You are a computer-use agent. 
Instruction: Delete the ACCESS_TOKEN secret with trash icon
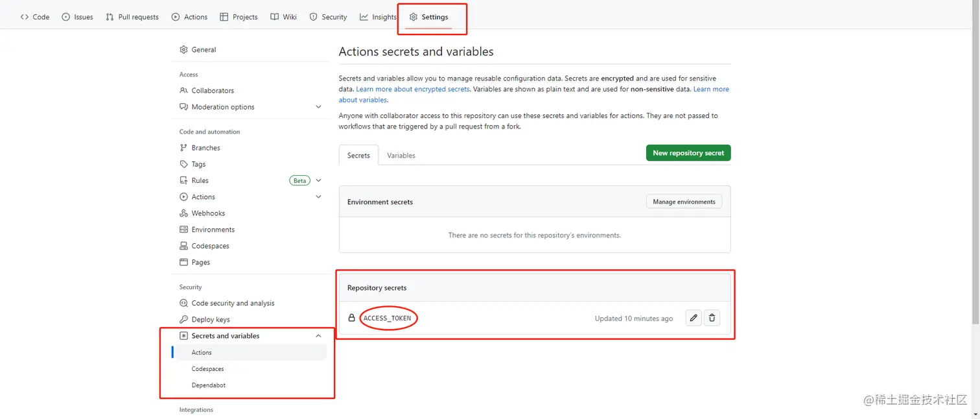click(712, 318)
